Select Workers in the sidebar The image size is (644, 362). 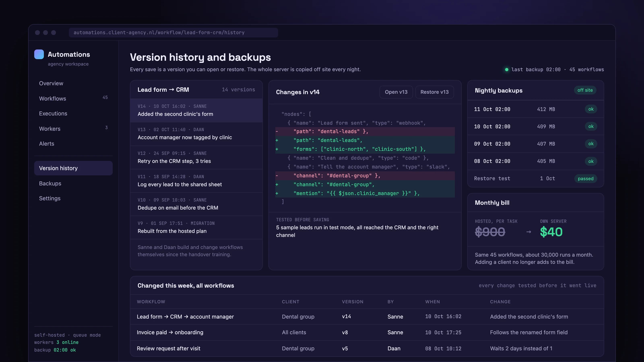pos(73,129)
